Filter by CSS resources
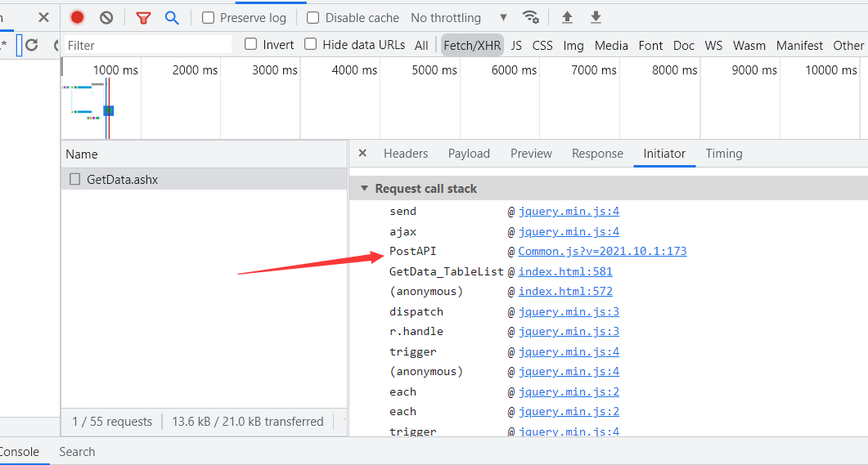The height and width of the screenshot is (465, 868). click(542, 45)
